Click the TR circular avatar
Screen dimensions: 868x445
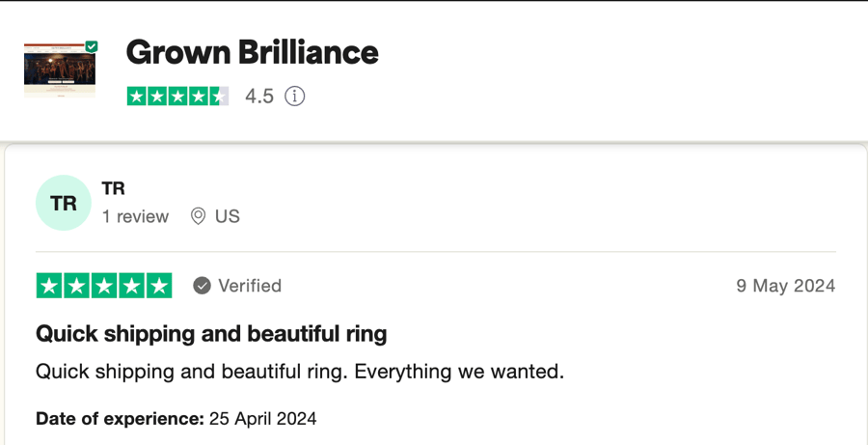tap(63, 203)
